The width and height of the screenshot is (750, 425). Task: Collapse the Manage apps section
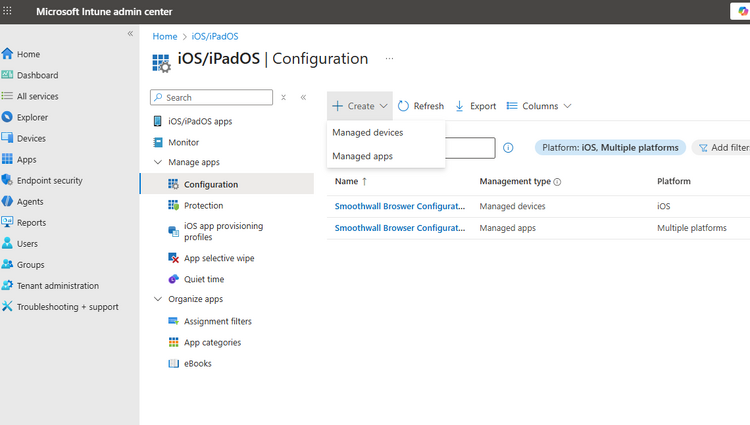coord(158,162)
